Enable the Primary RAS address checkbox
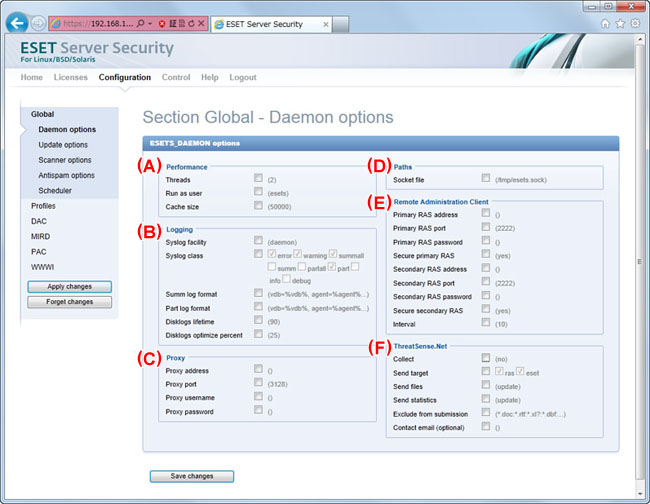The width and height of the screenshot is (650, 504). click(486, 213)
